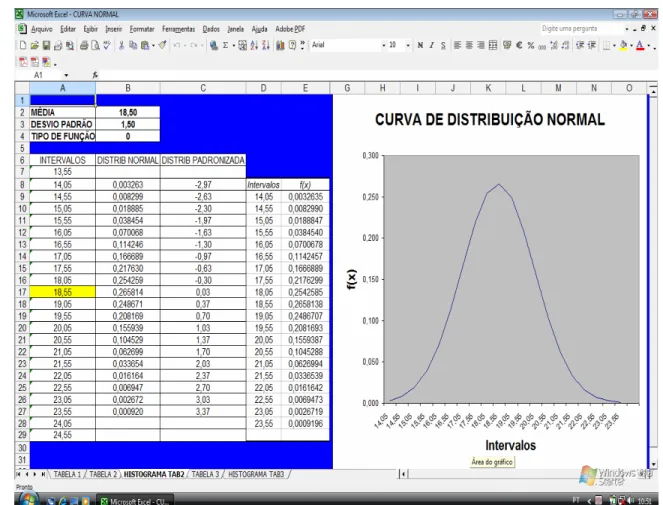Click the Help question mark icon
663x505 pixels.
pos(292,45)
